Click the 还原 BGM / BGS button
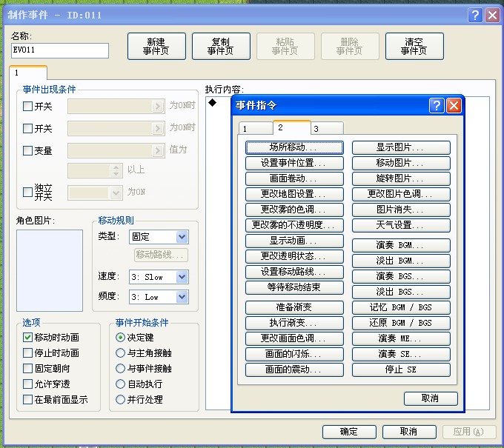Viewport: 504px width, 448px height. click(x=401, y=323)
